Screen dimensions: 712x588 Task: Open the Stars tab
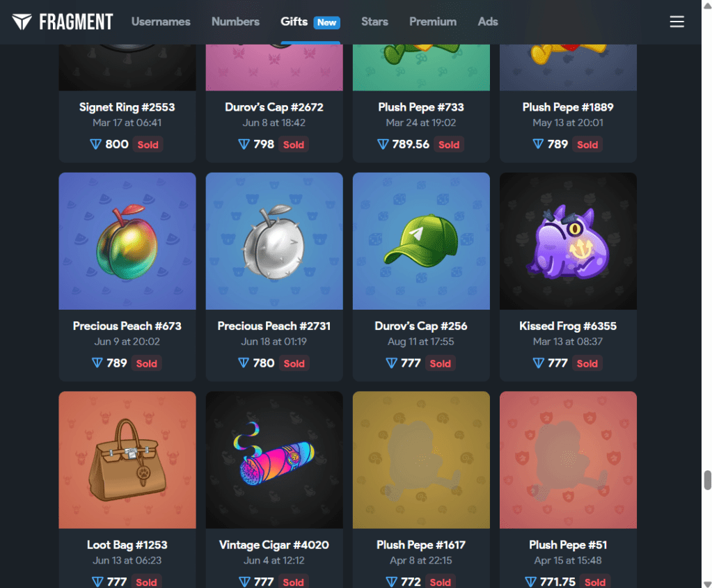click(x=374, y=22)
